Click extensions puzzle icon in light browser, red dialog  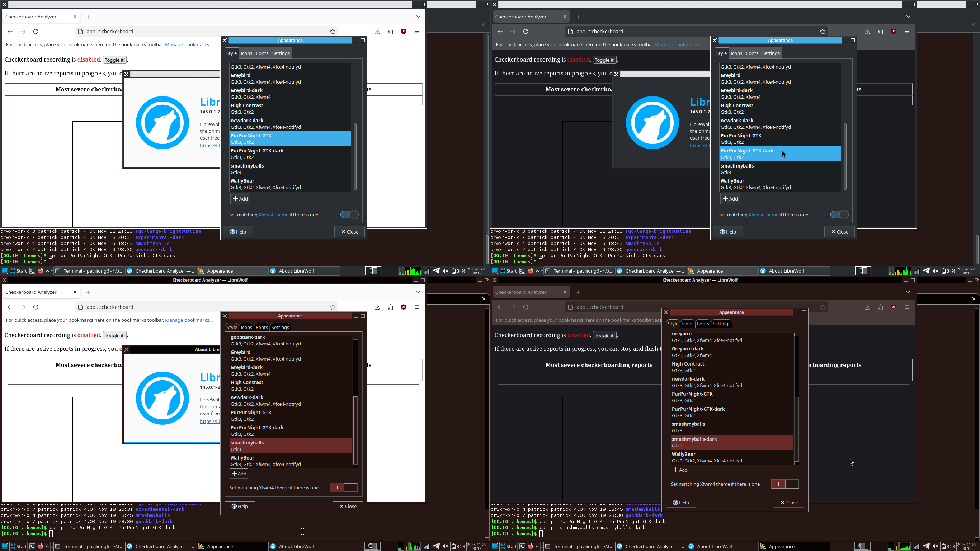[390, 307]
